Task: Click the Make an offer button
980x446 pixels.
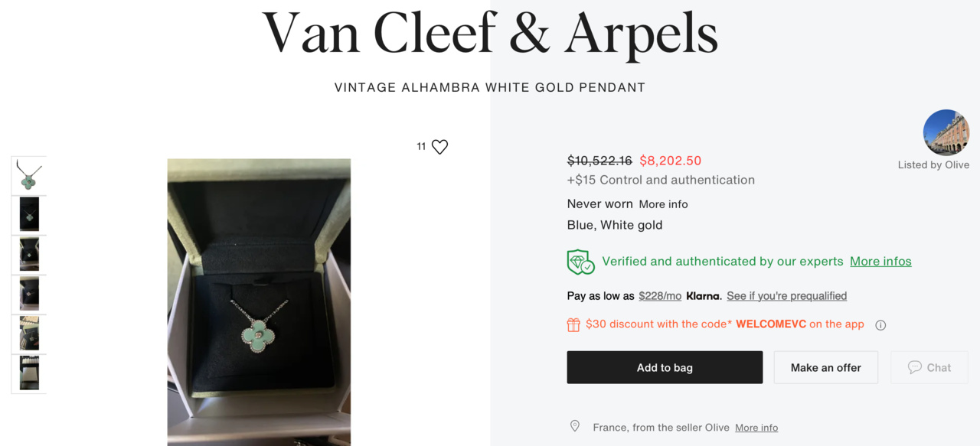Action: (825, 368)
